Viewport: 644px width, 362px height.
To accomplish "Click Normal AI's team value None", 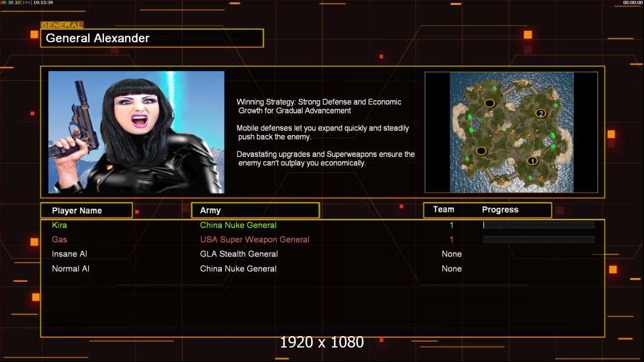I will point(452,269).
